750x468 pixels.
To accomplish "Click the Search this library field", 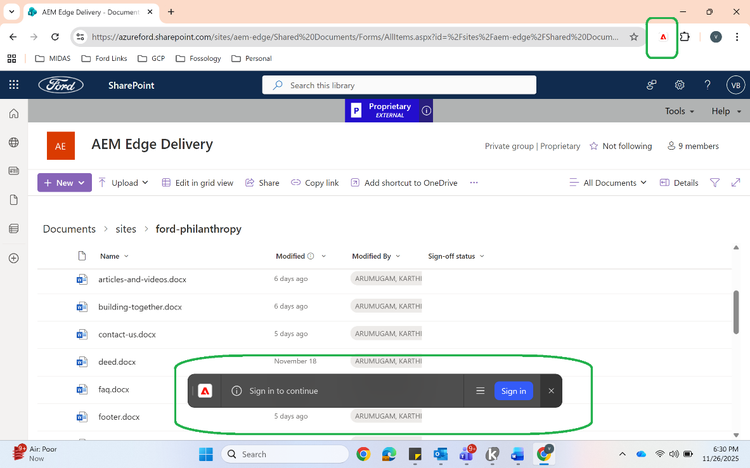I will coord(400,85).
